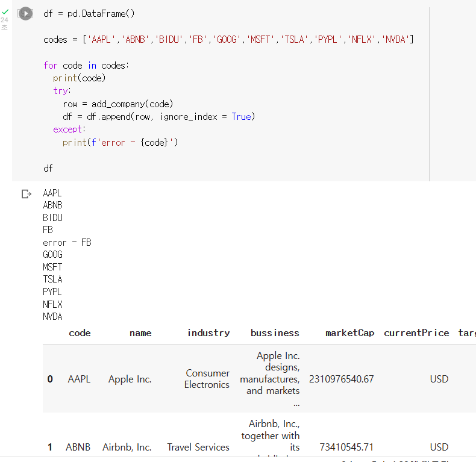
Task: Click the 'industry' column header
Action: 208,333
